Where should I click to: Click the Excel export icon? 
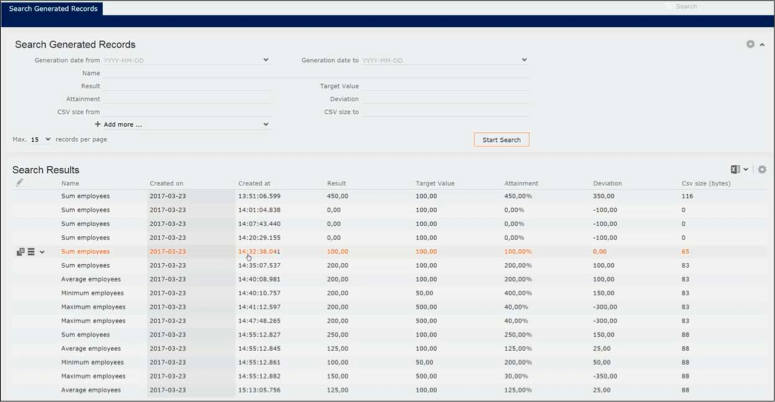735,170
